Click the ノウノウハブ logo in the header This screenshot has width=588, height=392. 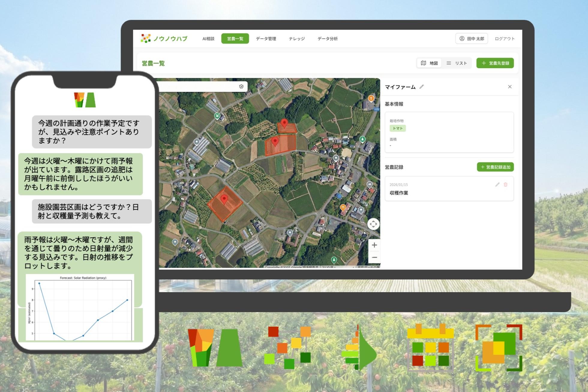[164, 38]
